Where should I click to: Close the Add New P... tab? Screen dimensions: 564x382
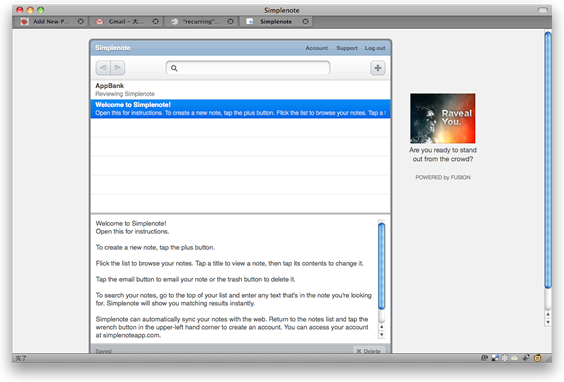pos(81,22)
